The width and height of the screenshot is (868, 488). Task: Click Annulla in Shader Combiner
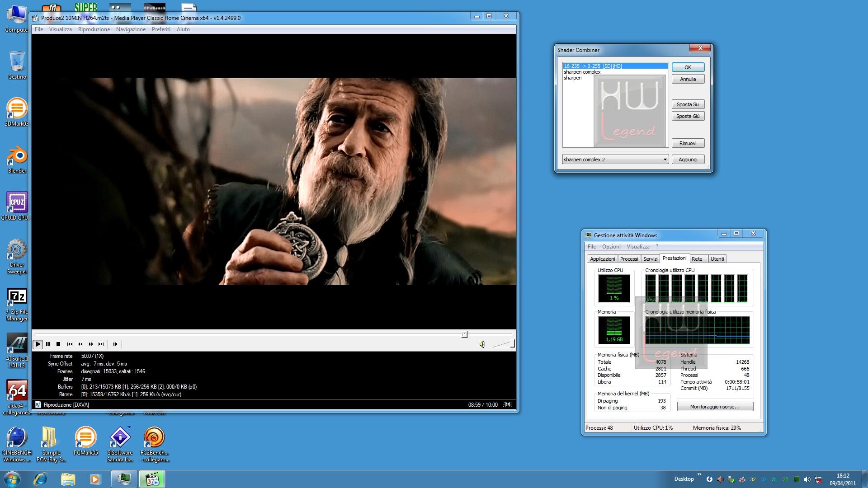(x=688, y=79)
